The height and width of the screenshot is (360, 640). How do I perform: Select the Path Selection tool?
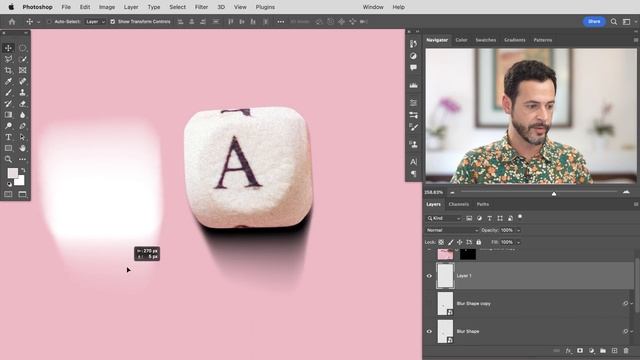tap(22, 137)
